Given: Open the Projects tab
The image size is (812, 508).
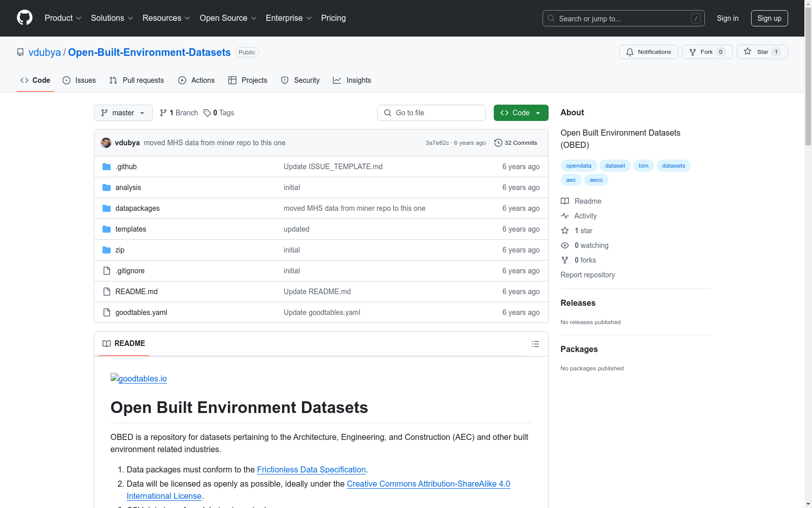Looking at the screenshot, I should coord(248,80).
